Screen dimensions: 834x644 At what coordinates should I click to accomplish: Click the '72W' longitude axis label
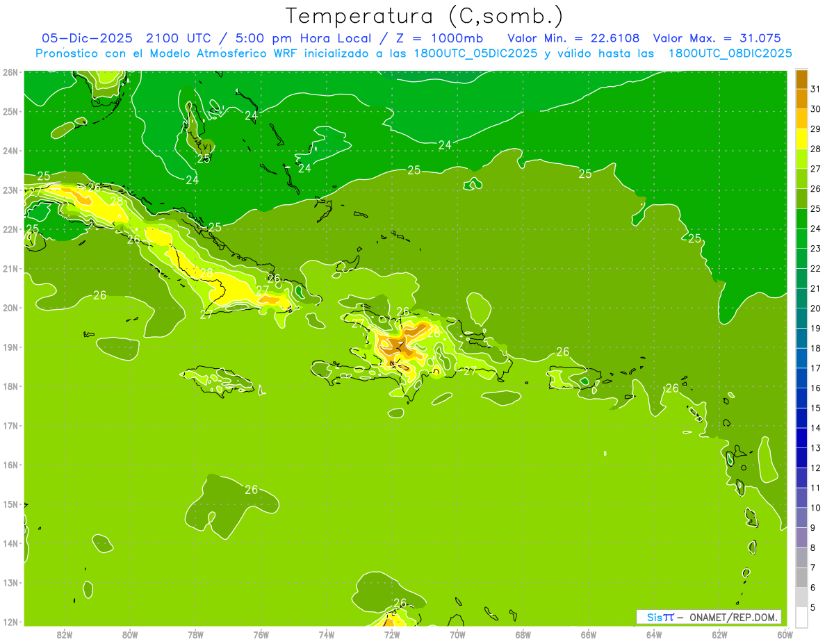(x=392, y=634)
